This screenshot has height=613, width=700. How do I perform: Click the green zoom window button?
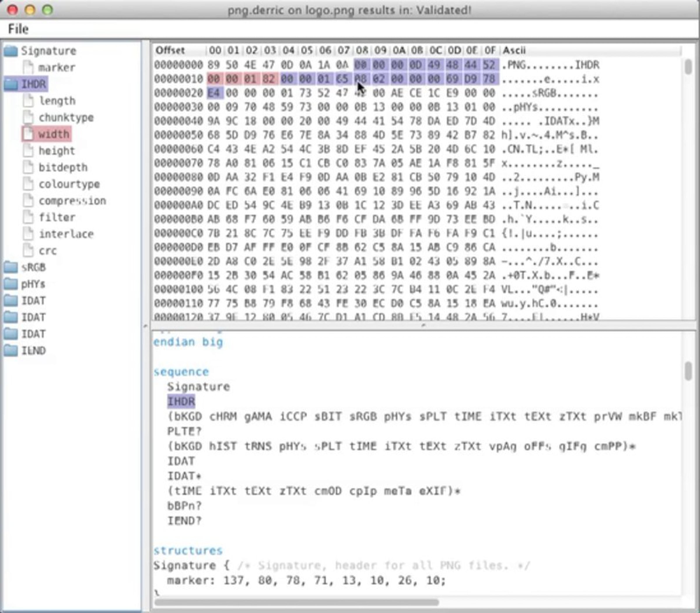[x=48, y=10]
